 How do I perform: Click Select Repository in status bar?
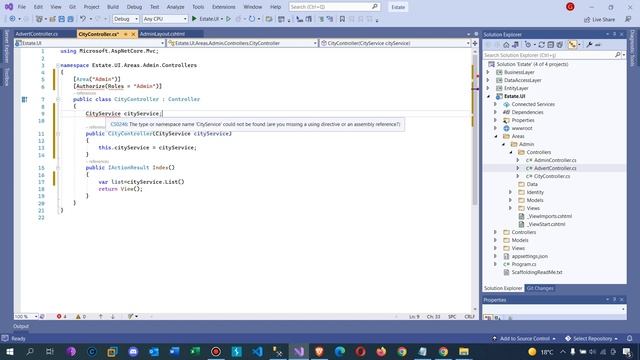(x=592, y=338)
